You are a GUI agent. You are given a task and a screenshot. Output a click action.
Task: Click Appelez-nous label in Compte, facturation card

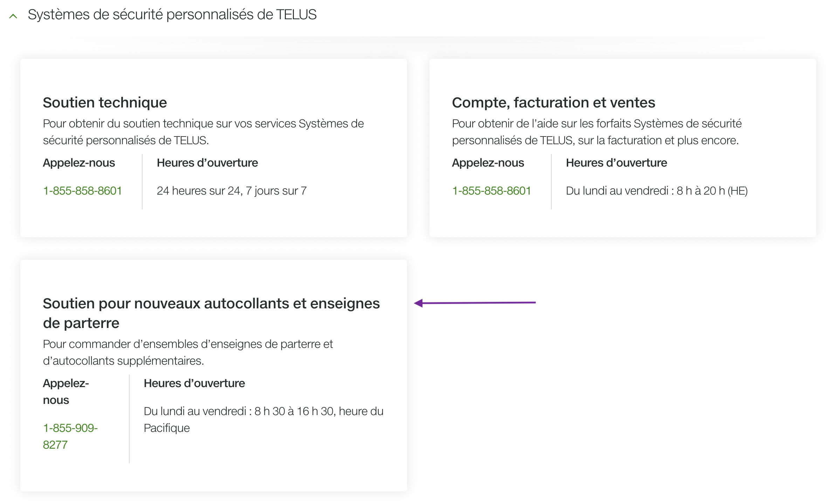coord(488,163)
